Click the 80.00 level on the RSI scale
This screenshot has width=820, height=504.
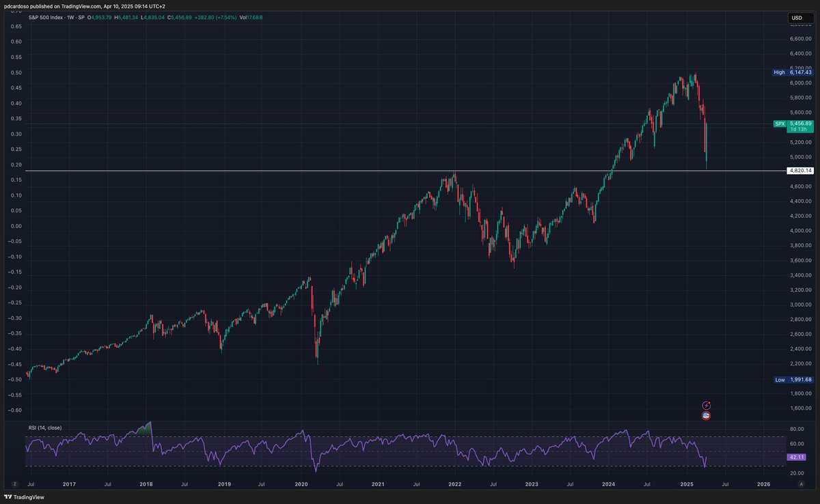(796, 429)
